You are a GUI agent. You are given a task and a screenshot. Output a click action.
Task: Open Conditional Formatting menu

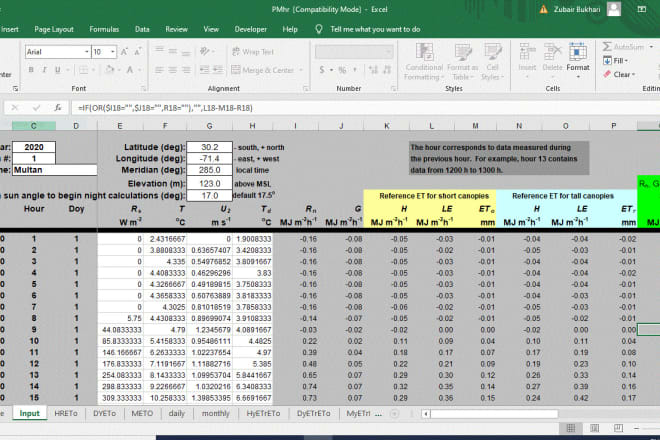(424, 61)
